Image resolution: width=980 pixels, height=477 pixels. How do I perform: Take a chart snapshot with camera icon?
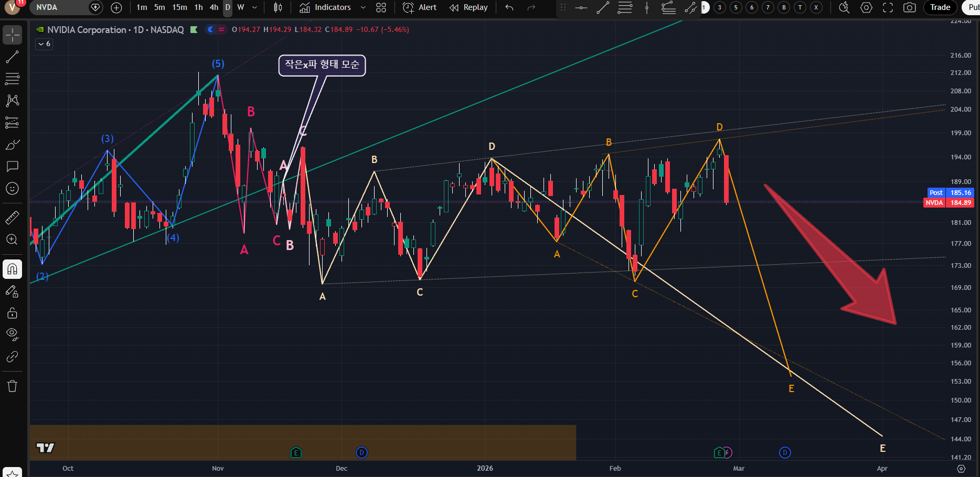click(x=909, y=7)
